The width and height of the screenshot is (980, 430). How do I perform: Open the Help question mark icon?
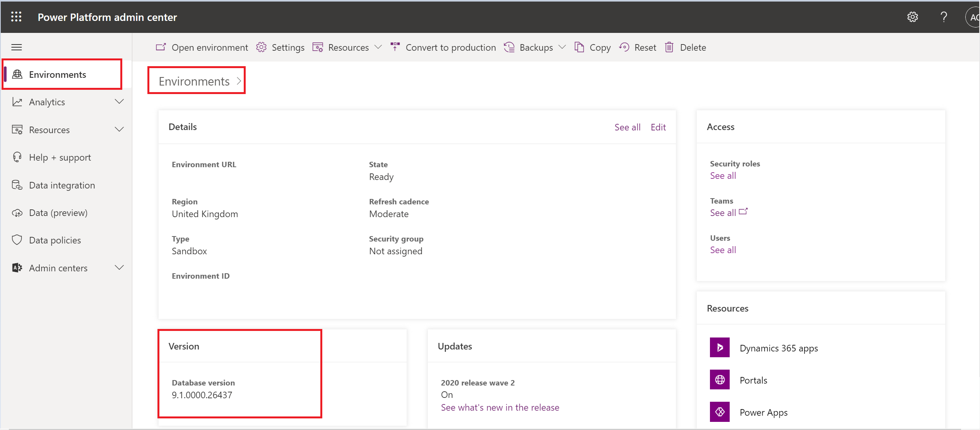(944, 17)
